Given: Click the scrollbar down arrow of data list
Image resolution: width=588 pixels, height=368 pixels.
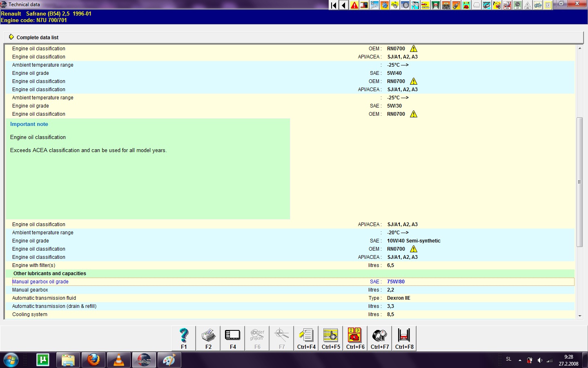Looking at the screenshot, I should tap(579, 316).
